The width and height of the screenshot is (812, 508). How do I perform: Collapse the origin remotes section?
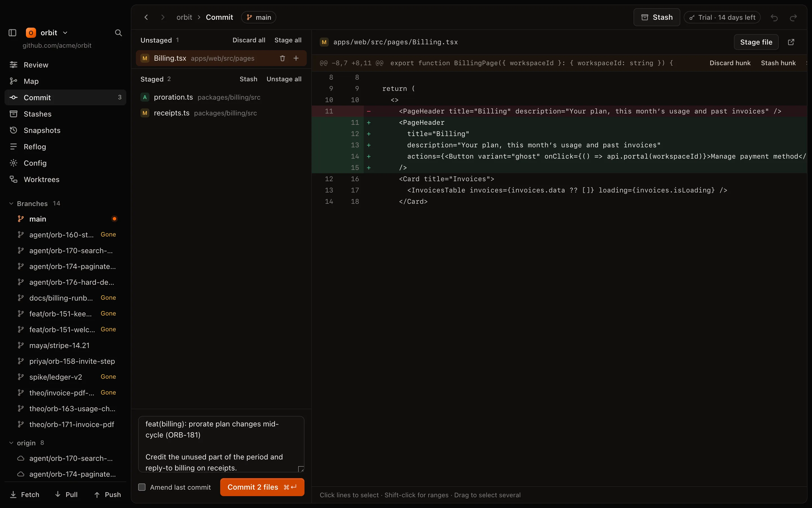pos(11,443)
